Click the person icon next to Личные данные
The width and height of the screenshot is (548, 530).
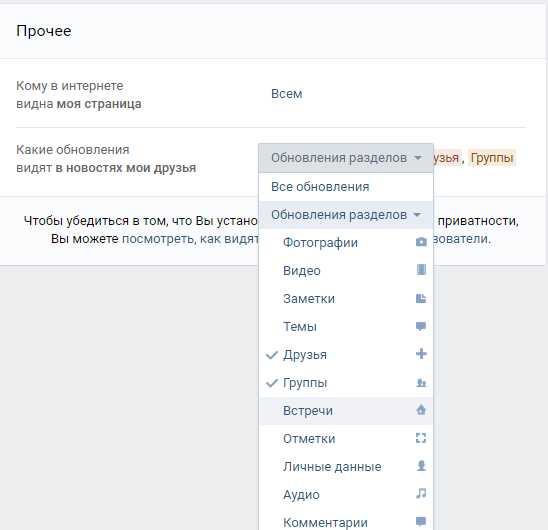point(421,466)
